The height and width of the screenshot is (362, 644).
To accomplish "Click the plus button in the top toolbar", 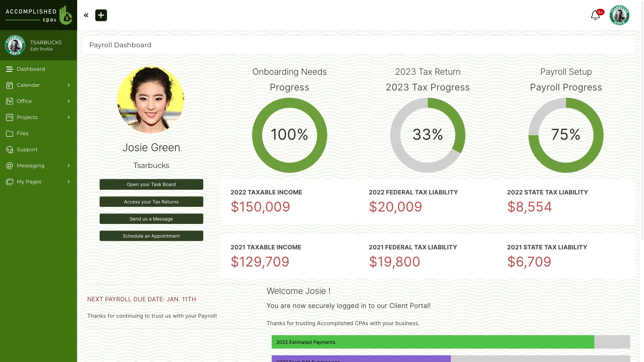I will (x=101, y=15).
